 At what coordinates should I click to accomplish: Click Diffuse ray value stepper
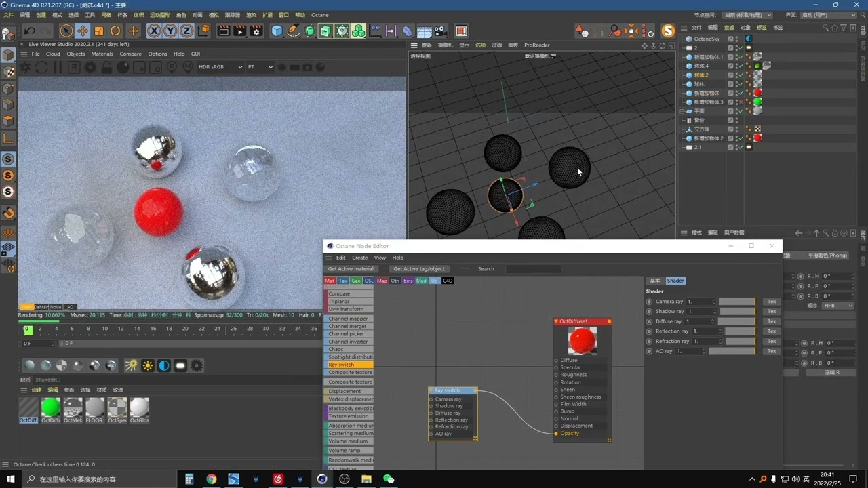[714, 321]
